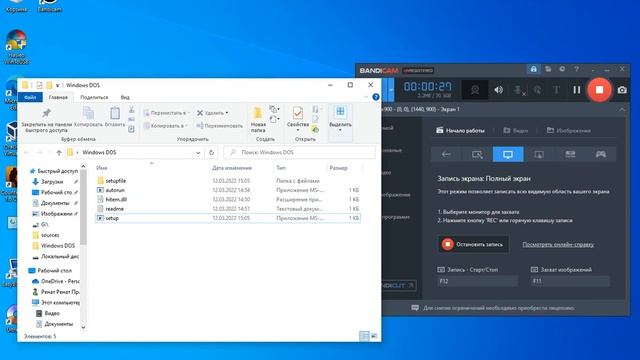Image resolution: width=640 pixels, height=360 pixels.
Task: Open the Посмотреть онлайн-справку link
Action: (x=558, y=244)
